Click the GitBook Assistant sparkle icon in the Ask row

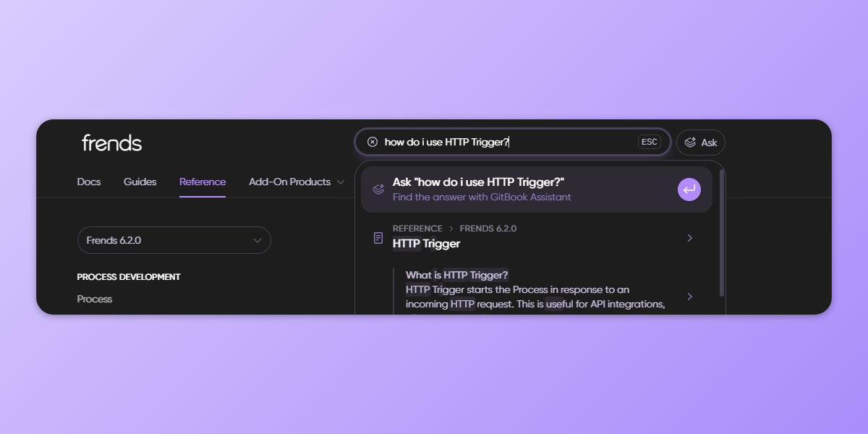pos(378,190)
